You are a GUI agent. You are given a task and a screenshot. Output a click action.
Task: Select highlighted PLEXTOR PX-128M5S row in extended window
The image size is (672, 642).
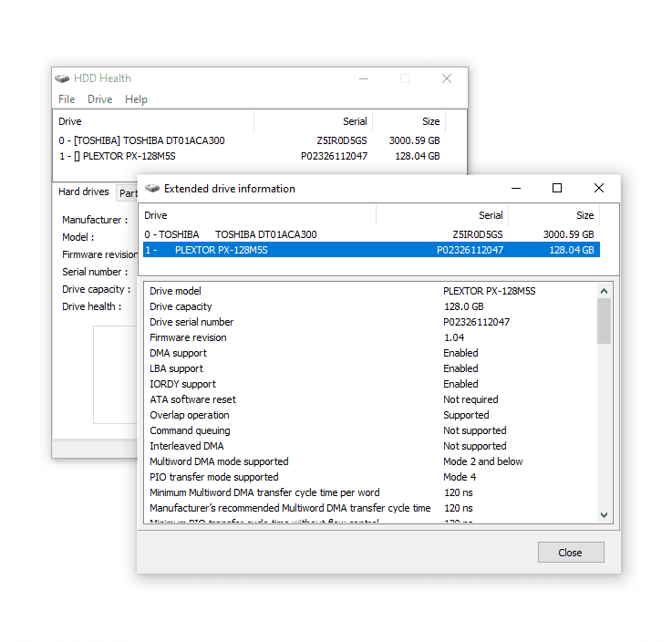coord(371,250)
